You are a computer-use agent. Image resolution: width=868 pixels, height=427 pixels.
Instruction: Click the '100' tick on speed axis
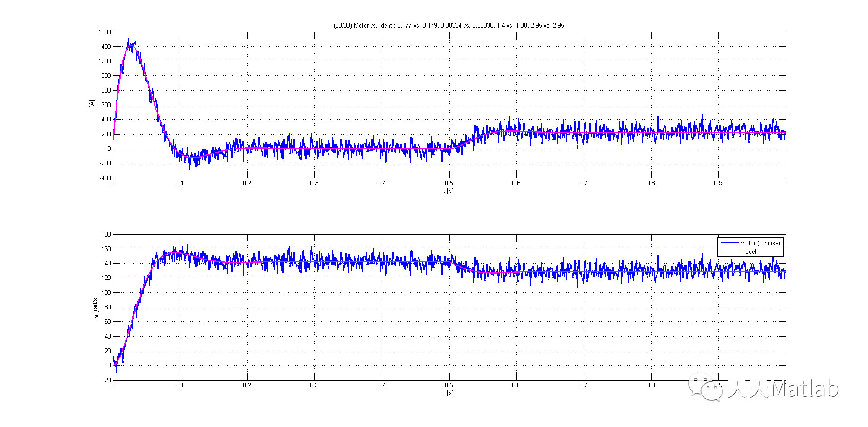(106, 292)
